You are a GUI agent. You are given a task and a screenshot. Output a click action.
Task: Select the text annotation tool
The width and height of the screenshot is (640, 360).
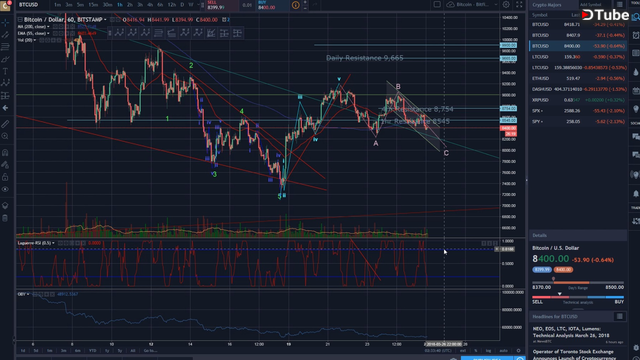5,71
